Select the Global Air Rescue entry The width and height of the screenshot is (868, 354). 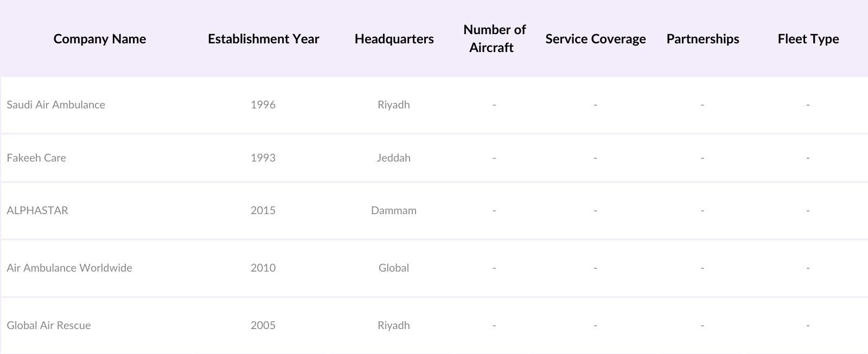49,325
